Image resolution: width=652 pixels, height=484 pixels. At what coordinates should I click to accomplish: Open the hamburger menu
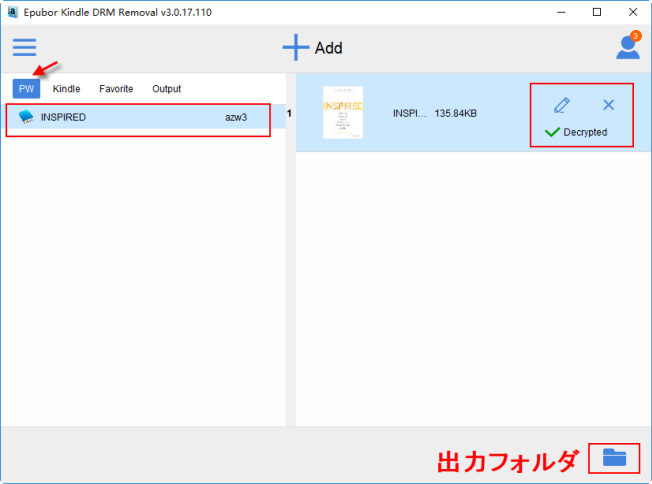click(24, 47)
